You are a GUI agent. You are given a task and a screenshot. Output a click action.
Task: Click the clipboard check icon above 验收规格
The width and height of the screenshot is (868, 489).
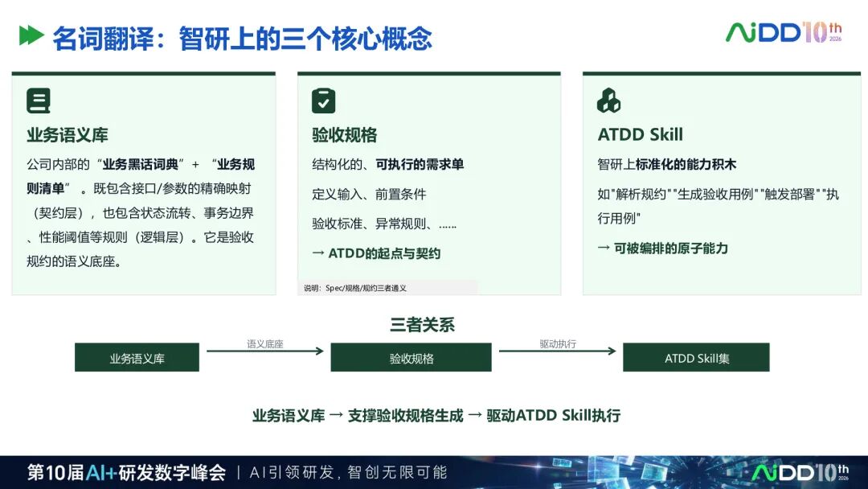(323, 101)
